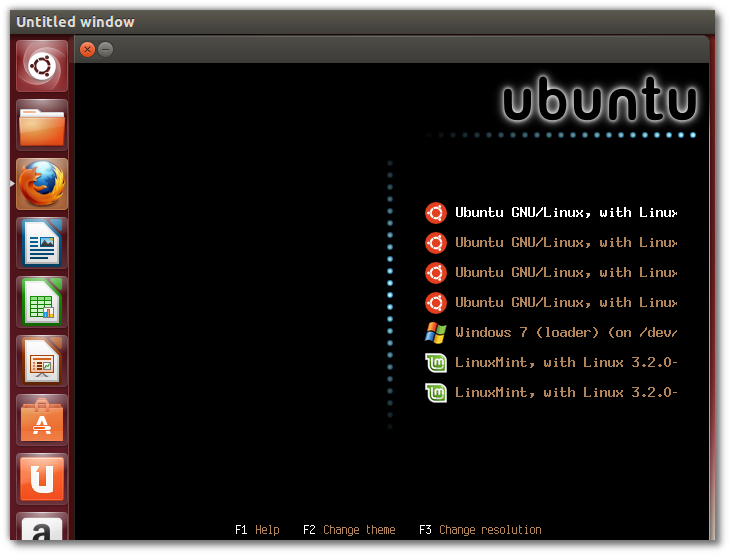The width and height of the screenshot is (731, 556).
Task: Launch Firefox from the dock
Action: tap(42, 184)
